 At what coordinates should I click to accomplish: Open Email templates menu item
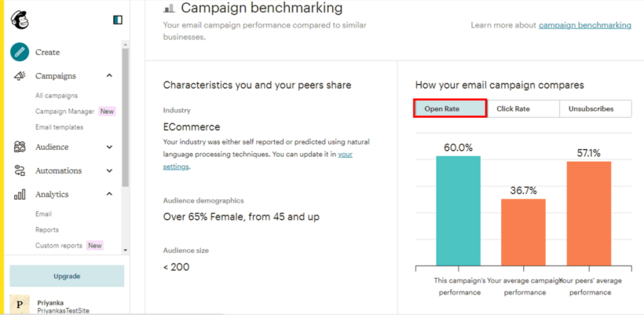tap(59, 127)
